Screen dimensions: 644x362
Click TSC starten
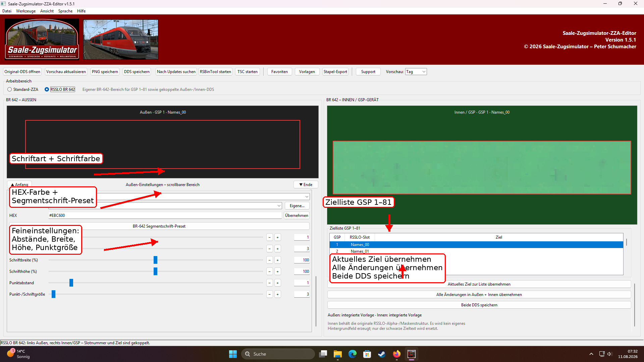[x=248, y=72]
